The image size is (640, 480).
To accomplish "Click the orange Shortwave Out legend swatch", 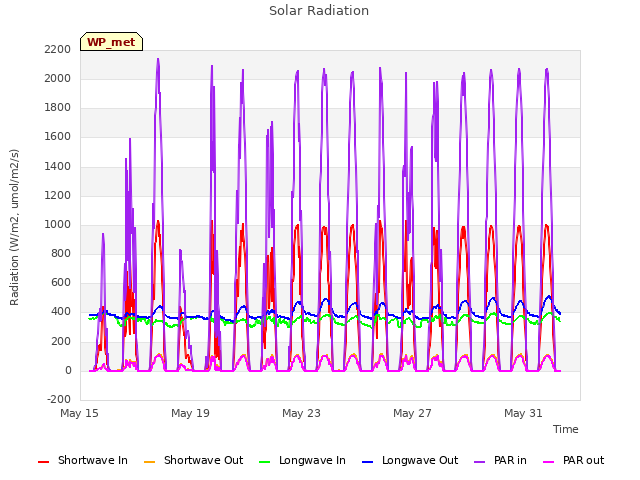I will [150, 462].
